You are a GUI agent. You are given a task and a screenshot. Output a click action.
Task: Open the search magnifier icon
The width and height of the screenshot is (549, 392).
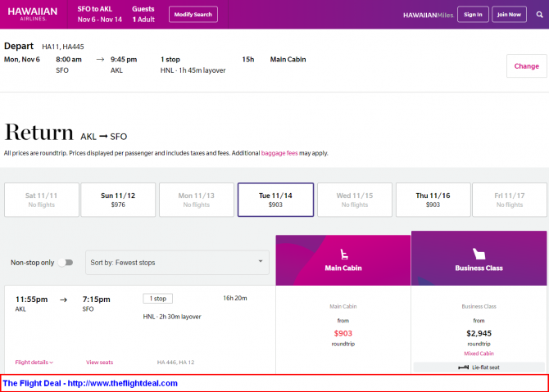pyautogui.click(x=539, y=15)
